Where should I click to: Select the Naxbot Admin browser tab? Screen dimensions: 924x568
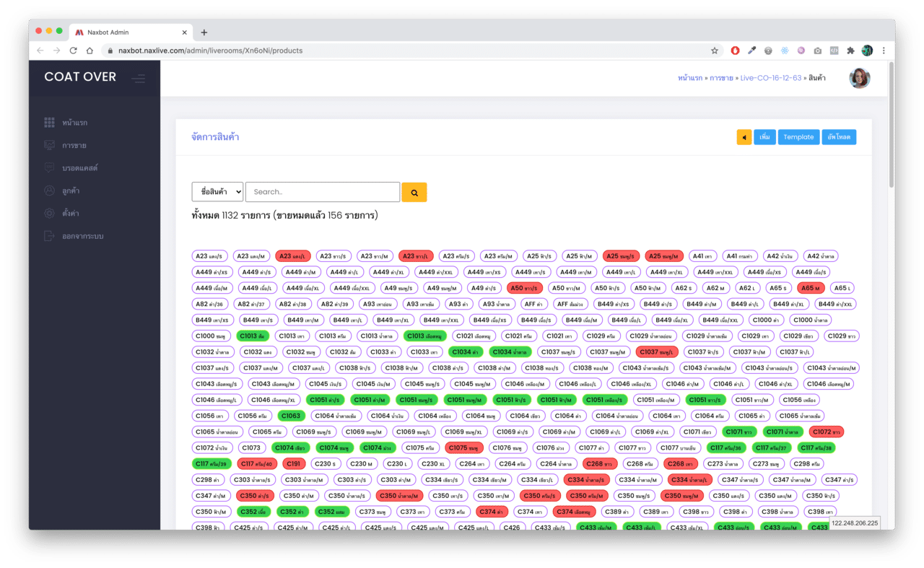tap(132, 32)
